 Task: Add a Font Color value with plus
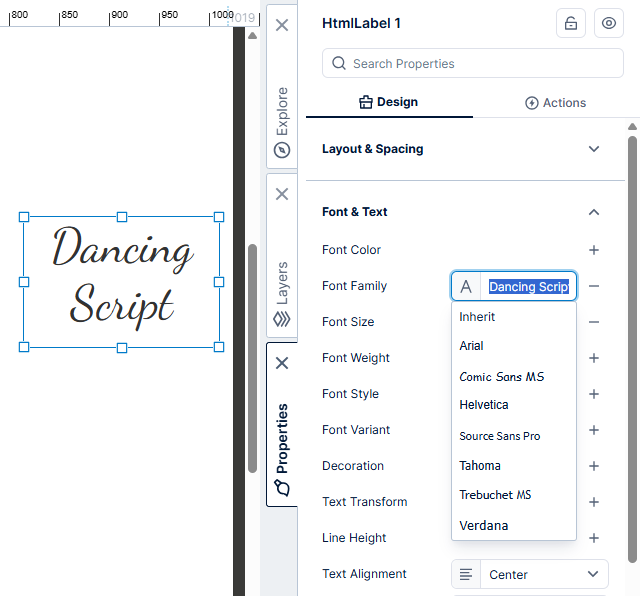click(x=594, y=250)
